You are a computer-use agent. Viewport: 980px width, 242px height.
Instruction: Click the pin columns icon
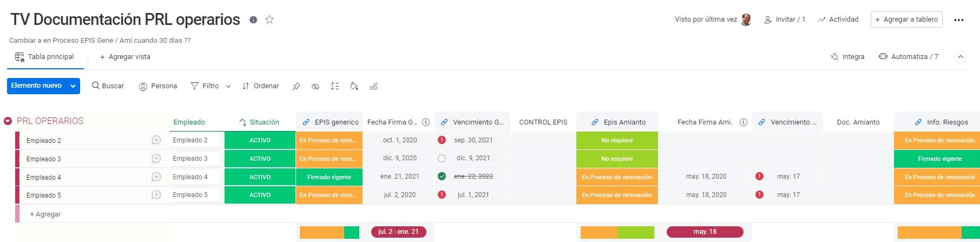tap(296, 87)
